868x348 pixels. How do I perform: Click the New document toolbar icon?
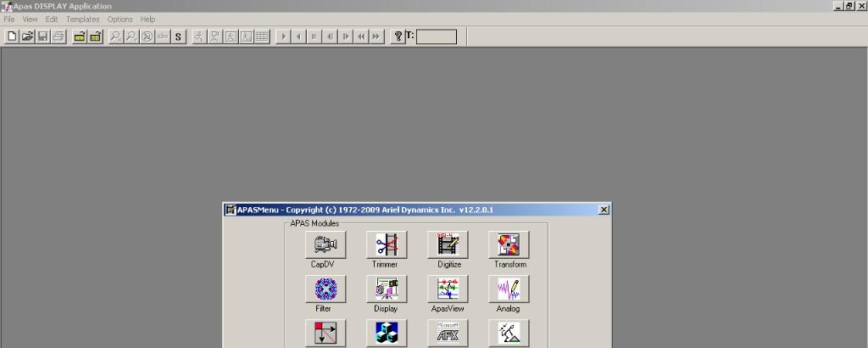click(x=12, y=36)
